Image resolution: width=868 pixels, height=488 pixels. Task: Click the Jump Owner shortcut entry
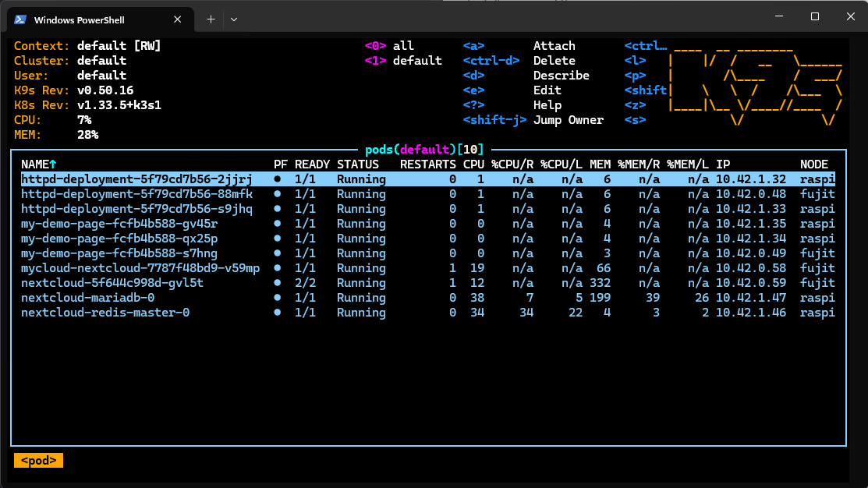[x=568, y=120]
